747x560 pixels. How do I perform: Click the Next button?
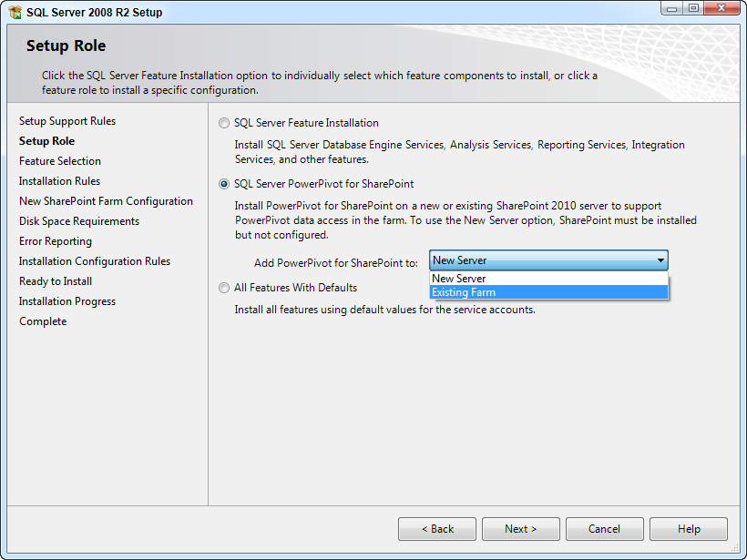(521, 529)
